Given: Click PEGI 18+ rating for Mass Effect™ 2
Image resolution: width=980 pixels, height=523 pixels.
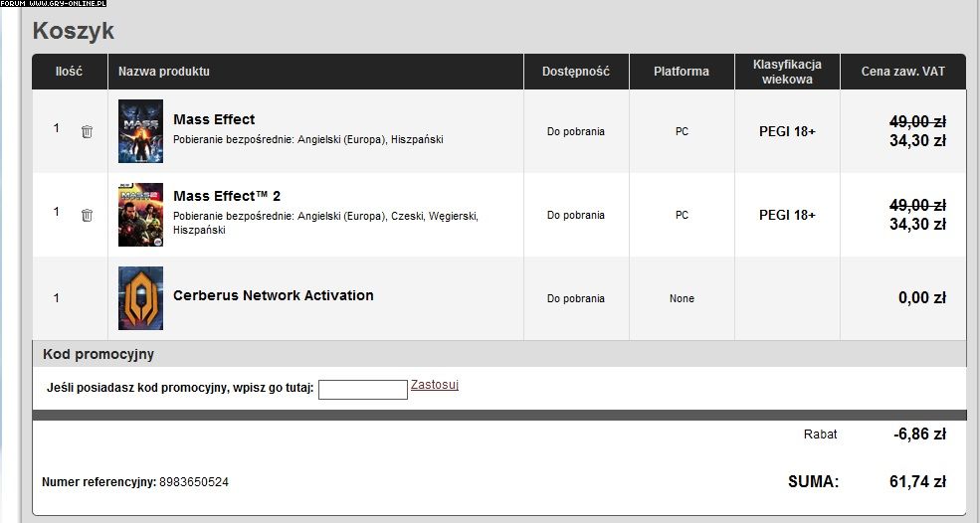Looking at the screenshot, I should [787, 215].
